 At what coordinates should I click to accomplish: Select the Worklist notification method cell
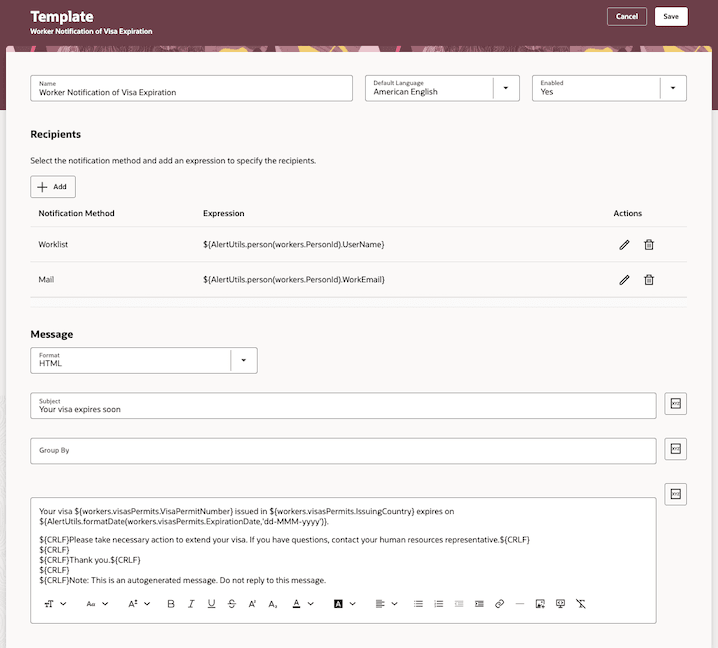click(53, 245)
